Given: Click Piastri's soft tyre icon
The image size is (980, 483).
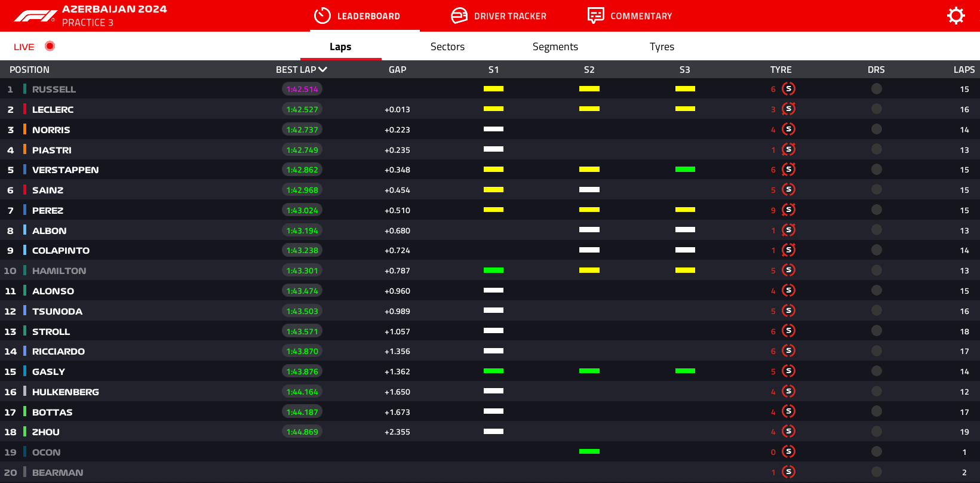Looking at the screenshot, I should tap(789, 150).
